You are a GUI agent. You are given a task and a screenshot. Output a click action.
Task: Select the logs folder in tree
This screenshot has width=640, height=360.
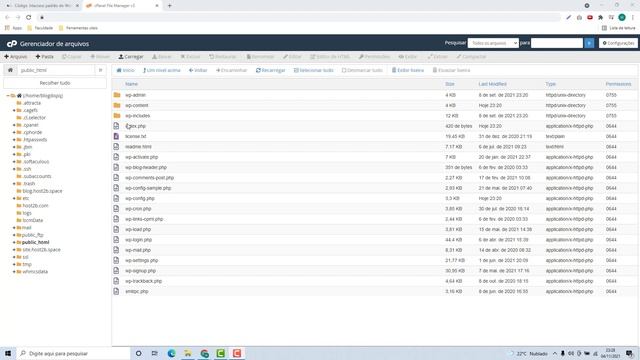pos(27,213)
